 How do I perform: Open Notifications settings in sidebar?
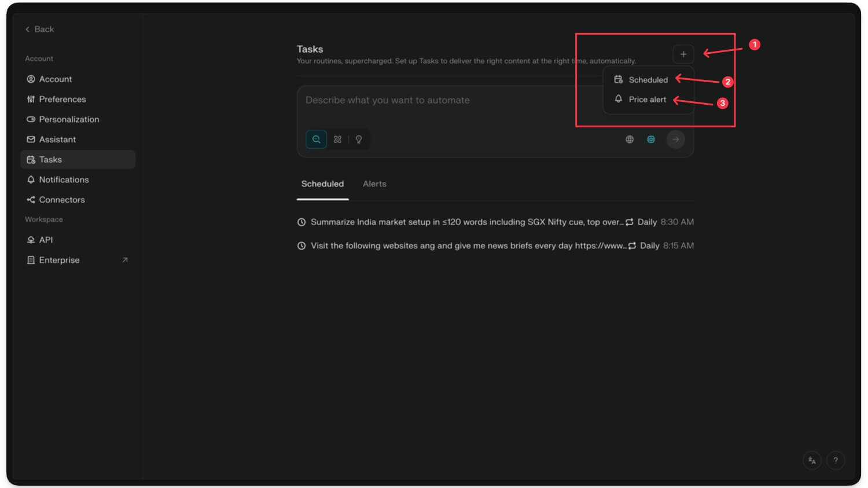pyautogui.click(x=64, y=180)
